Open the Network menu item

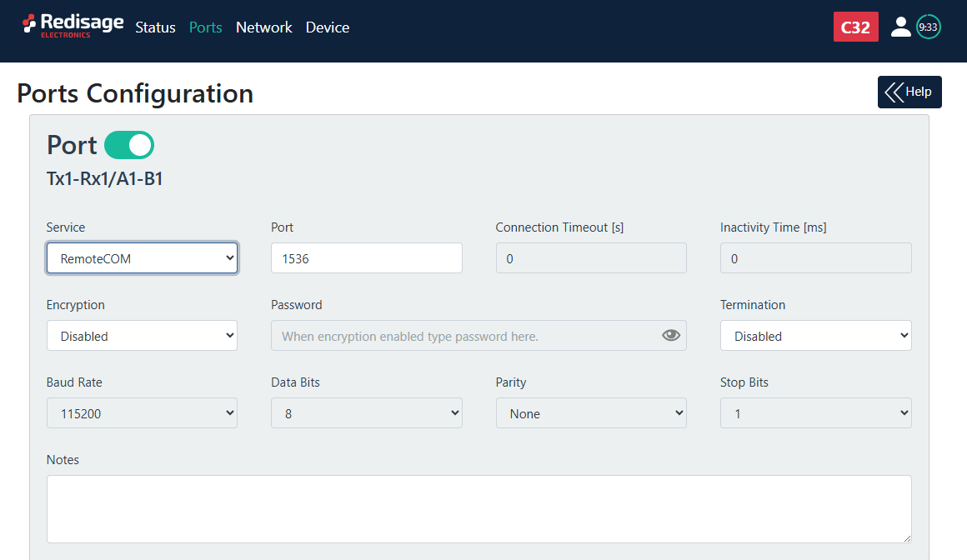click(263, 27)
